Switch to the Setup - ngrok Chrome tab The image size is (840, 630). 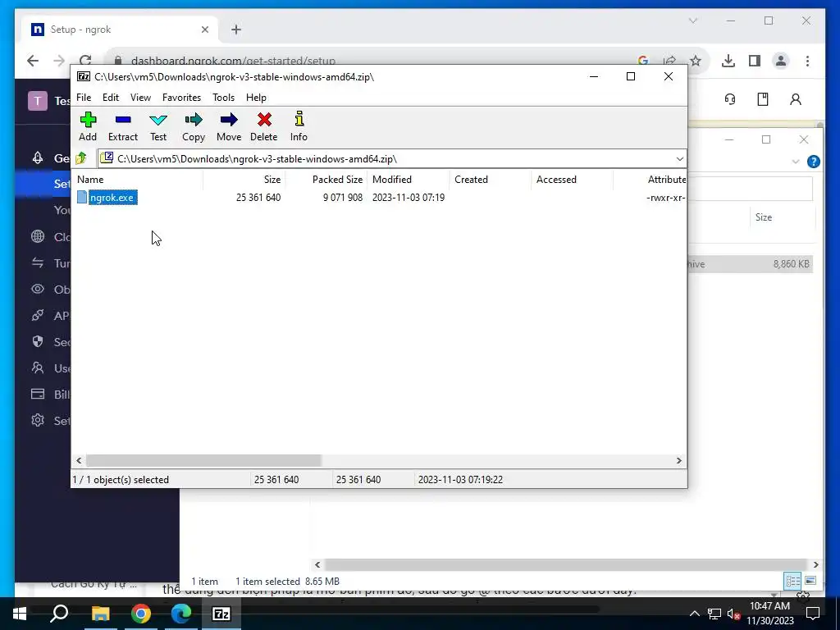tap(120, 30)
